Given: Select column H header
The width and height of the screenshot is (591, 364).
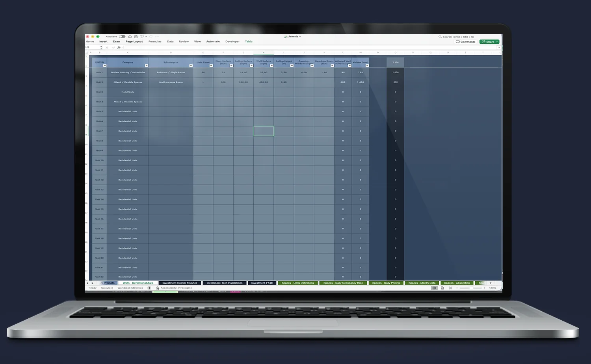Looking at the screenshot, I should (264, 52).
